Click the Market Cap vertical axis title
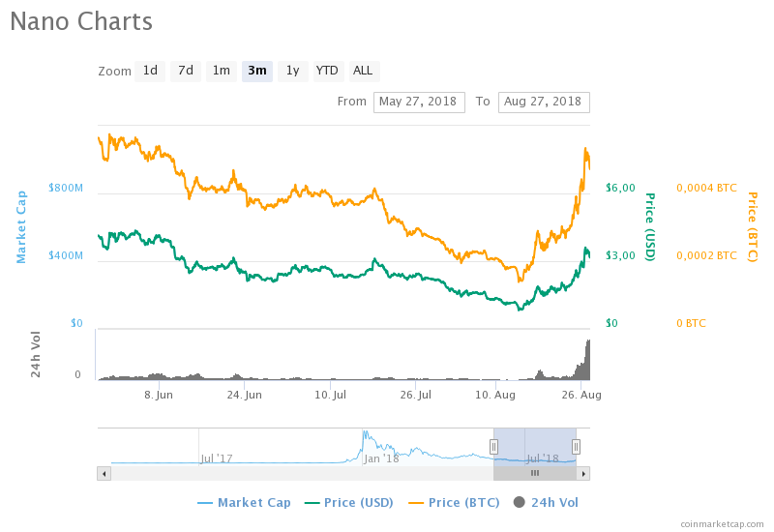774x532 pixels. point(20,227)
